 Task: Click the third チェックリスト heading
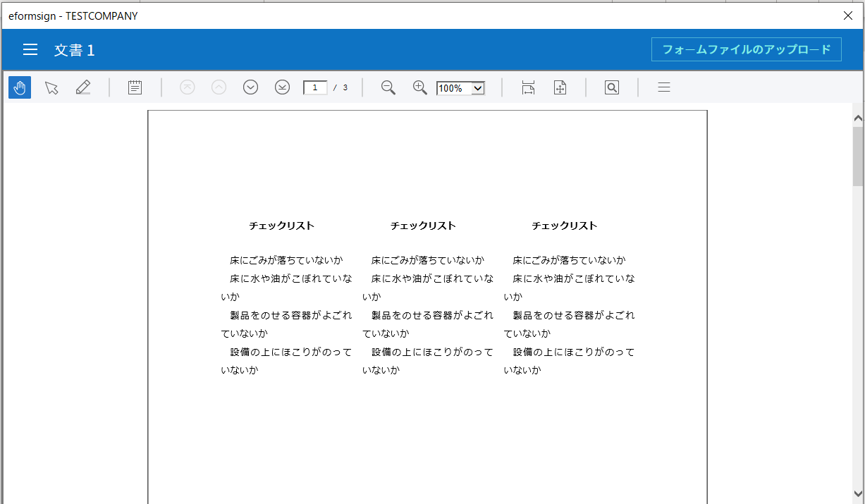tap(565, 226)
